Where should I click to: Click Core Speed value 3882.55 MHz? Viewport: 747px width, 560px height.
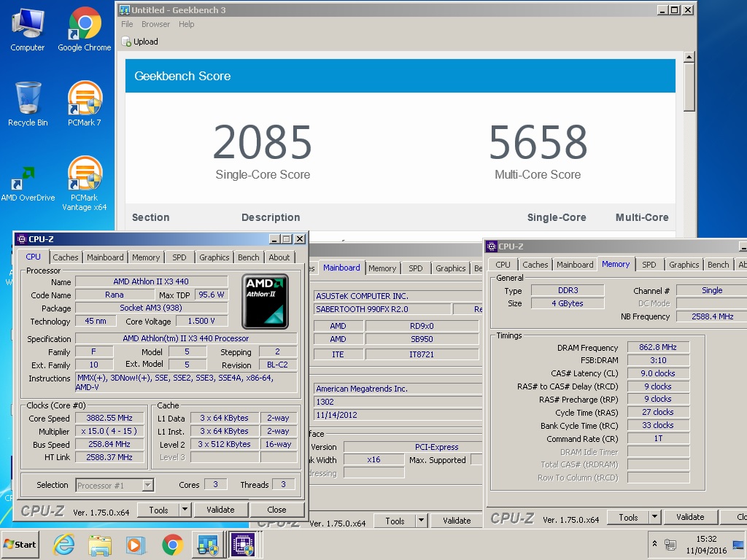[109, 418]
